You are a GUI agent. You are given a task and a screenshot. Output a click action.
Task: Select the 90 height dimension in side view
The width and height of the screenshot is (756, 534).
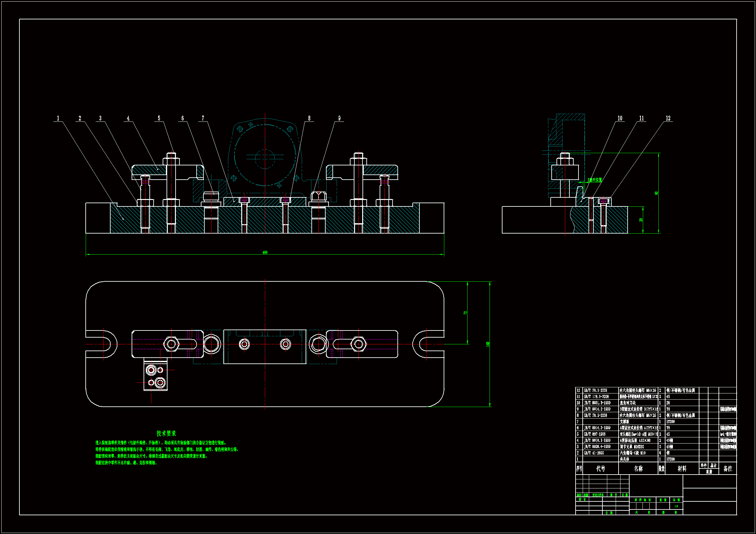(656, 193)
